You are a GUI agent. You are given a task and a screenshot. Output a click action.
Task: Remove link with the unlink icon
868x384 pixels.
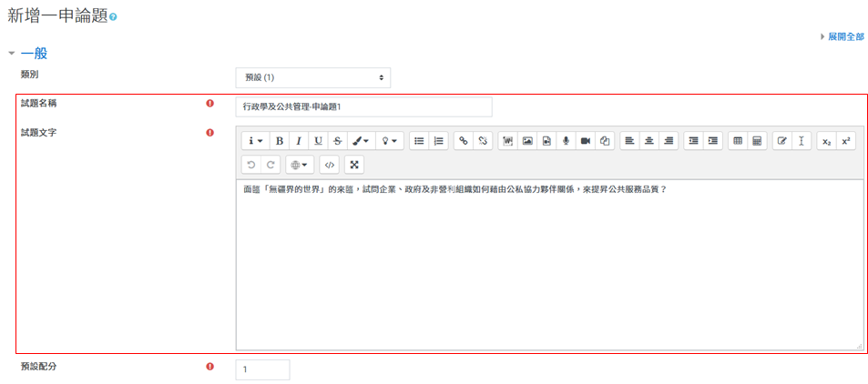(x=483, y=141)
